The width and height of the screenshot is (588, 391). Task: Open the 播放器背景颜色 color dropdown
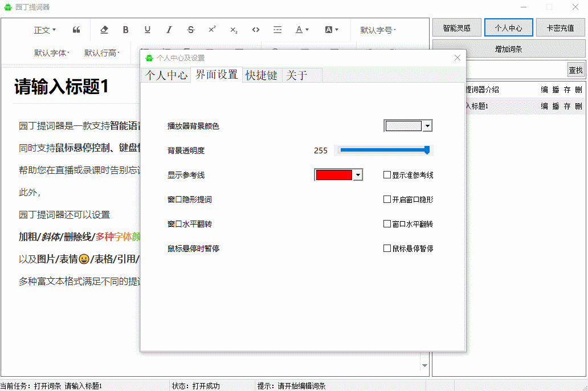click(427, 126)
